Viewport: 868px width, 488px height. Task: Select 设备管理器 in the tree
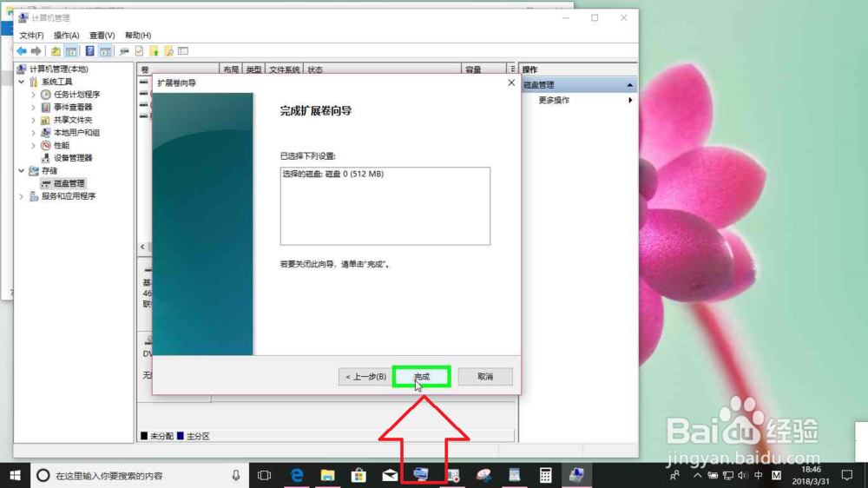(x=73, y=158)
